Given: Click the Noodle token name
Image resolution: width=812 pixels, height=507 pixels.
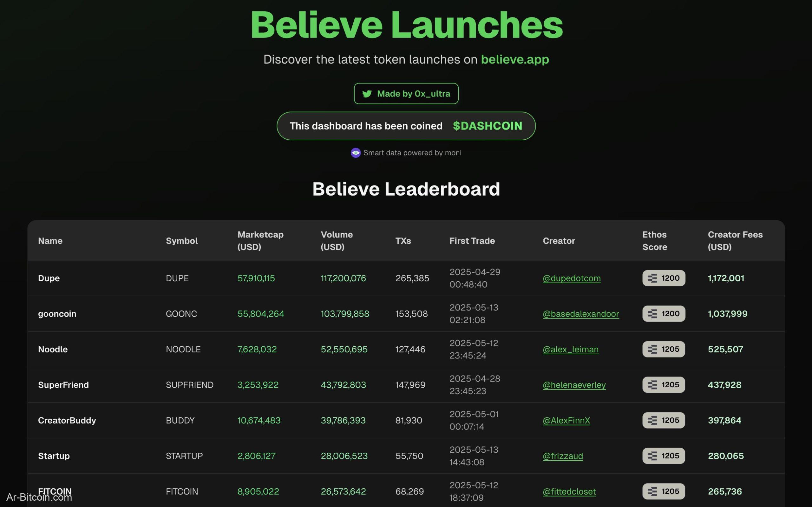Looking at the screenshot, I should [x=53, y=350].
